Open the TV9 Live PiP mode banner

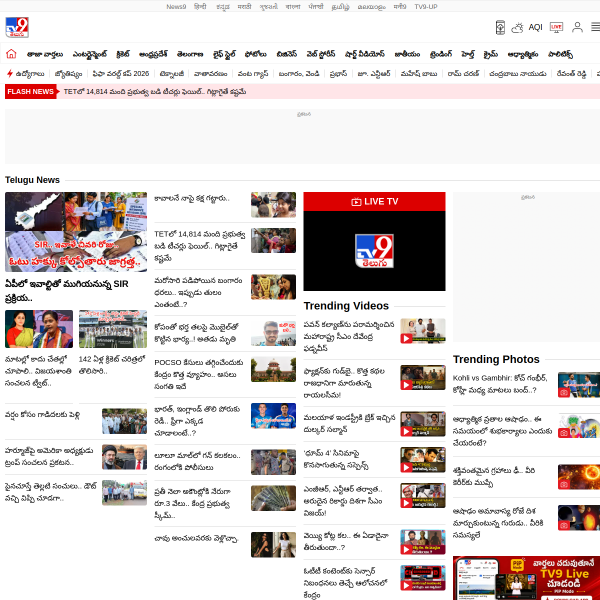(527, 578)
